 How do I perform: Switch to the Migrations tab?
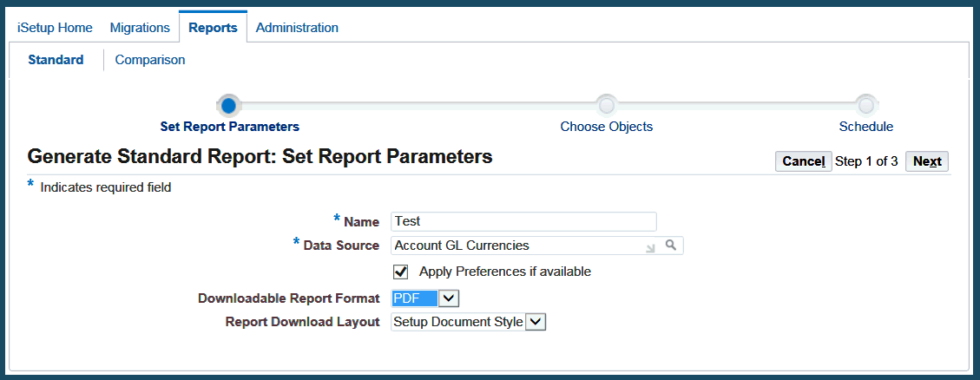point(140,28)
